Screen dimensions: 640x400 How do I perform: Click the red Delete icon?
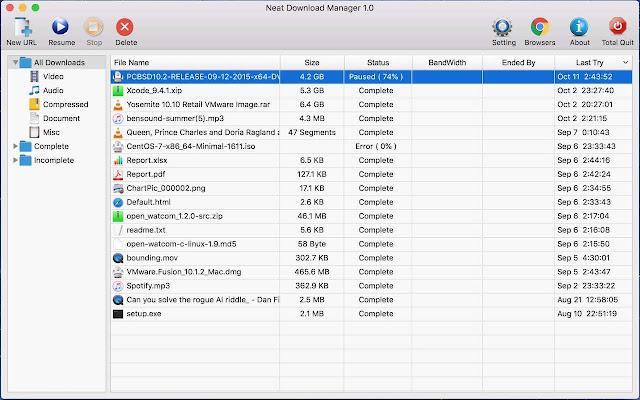(125, 27)
